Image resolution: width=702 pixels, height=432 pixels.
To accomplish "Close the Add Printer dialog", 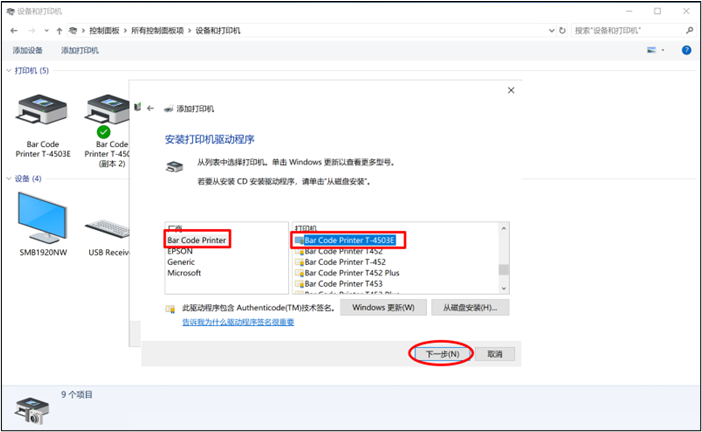I will click(511, 90).
